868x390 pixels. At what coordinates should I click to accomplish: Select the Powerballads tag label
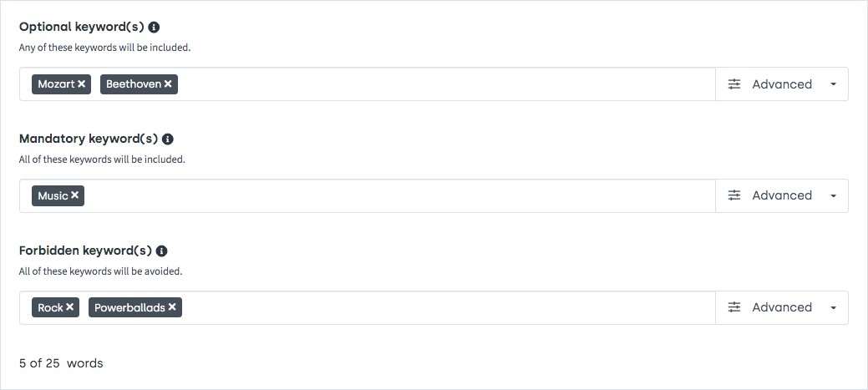coord(129,307)
